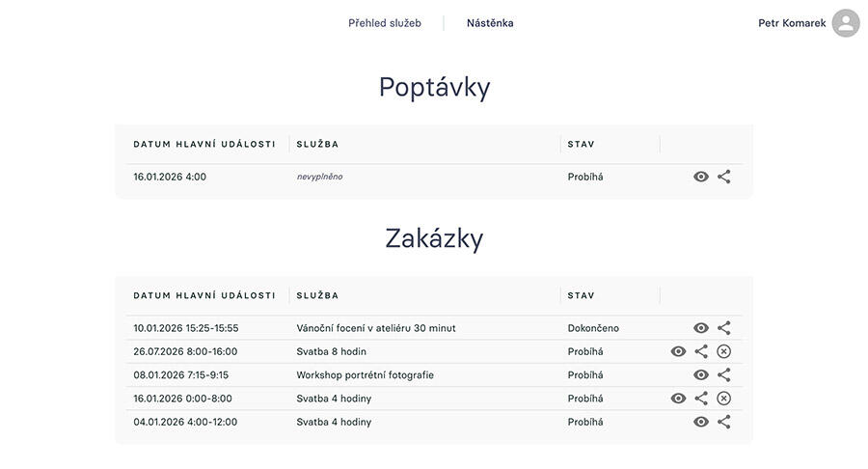This screenshot has height=469, width=868.
Task: Cancel the Svatba 8 hodin order
Action: pos(724,352)
